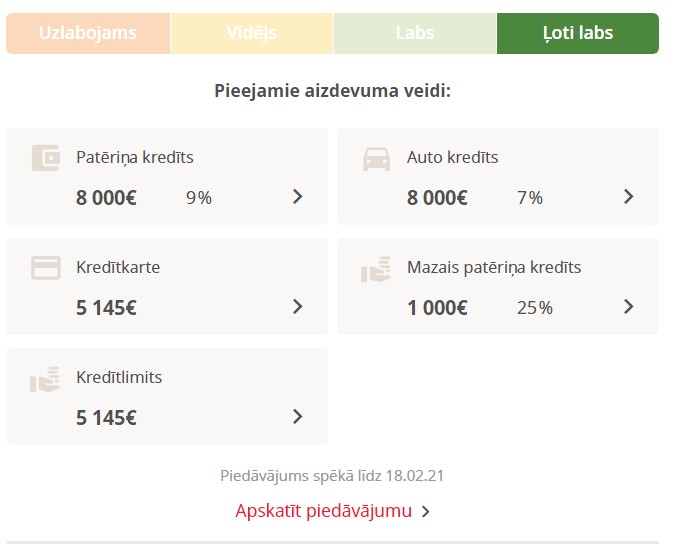
Task: Click the card icon beside Kredītkarte
Action: point(46,268)
